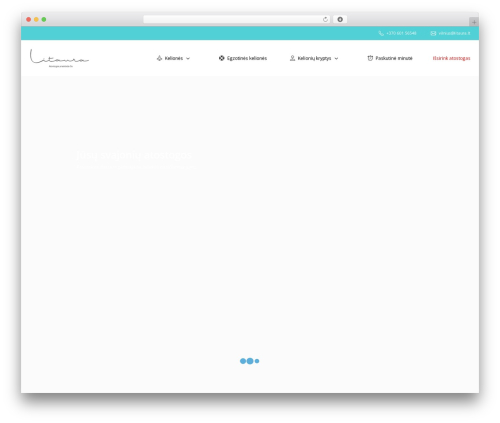This screenshot has height=423, width=500.
Task: Close the browser window with red button
Action: [x=29, y=19]
